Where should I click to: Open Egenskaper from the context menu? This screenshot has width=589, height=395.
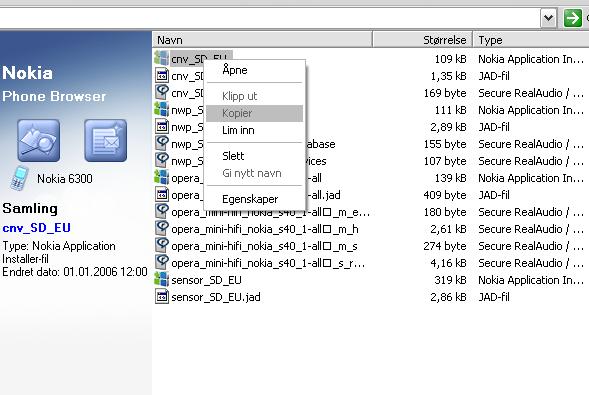(x=255, y=199)
